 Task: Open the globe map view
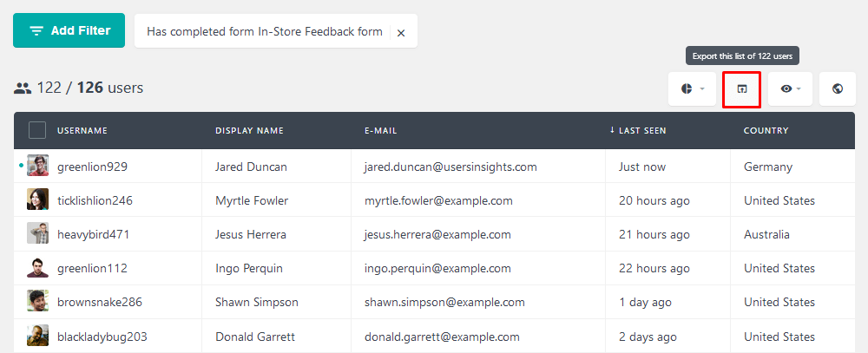click(838, 88)
